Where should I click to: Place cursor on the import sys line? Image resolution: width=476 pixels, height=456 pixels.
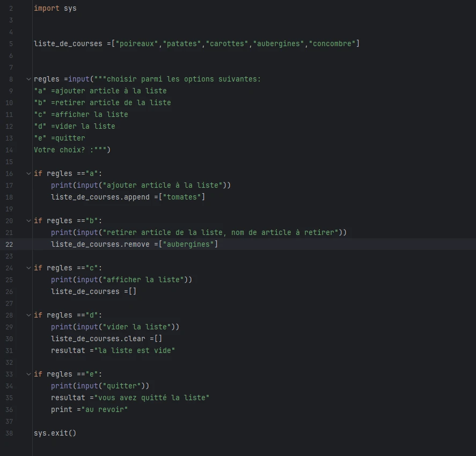point(55,9)
